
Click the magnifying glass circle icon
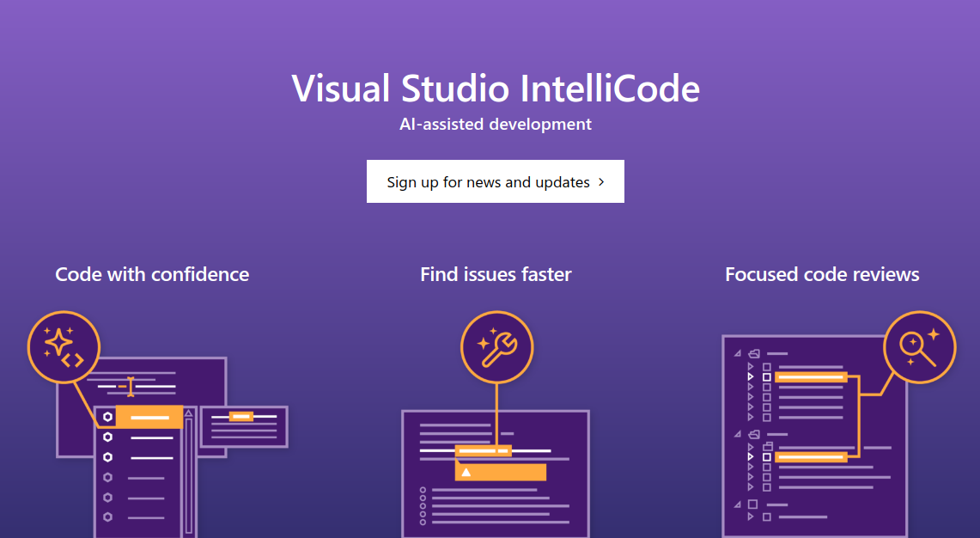(919, 347)
